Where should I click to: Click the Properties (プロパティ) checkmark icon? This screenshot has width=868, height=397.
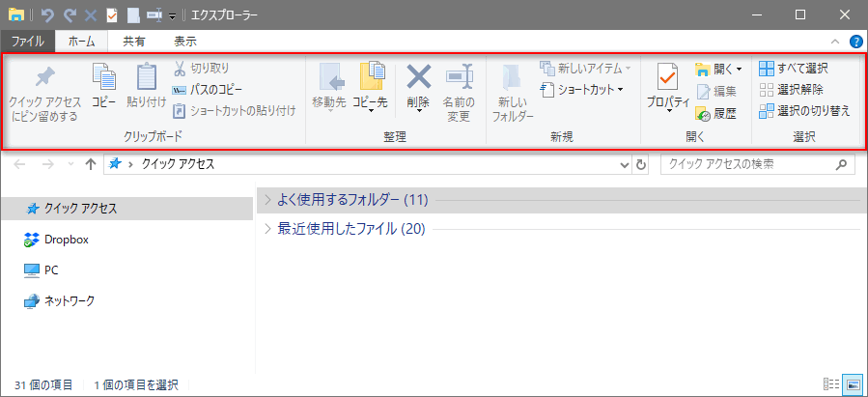coord(668,78)
